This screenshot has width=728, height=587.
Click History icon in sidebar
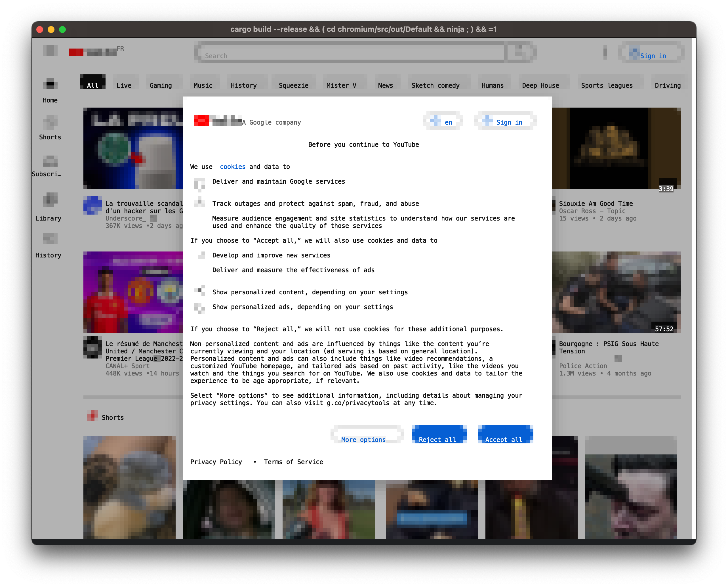pos(50,239)
